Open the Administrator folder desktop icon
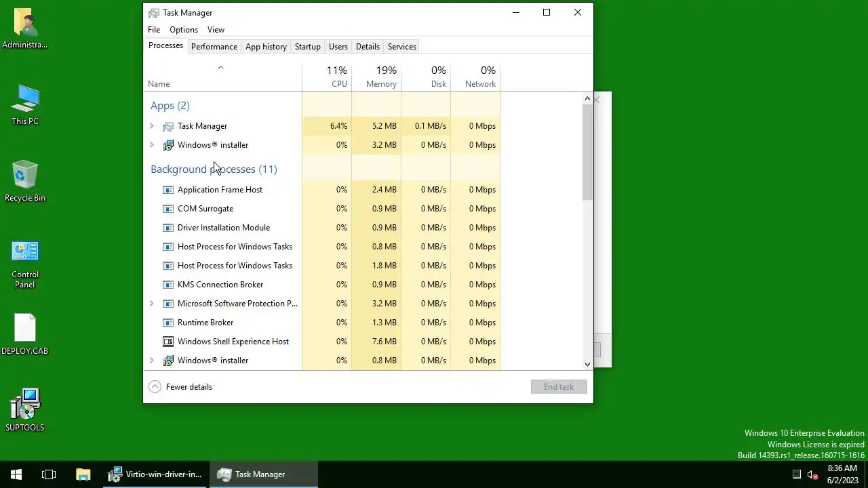This screenshot has width=868, height=488. pyautogui.click(x=25, y=28)
